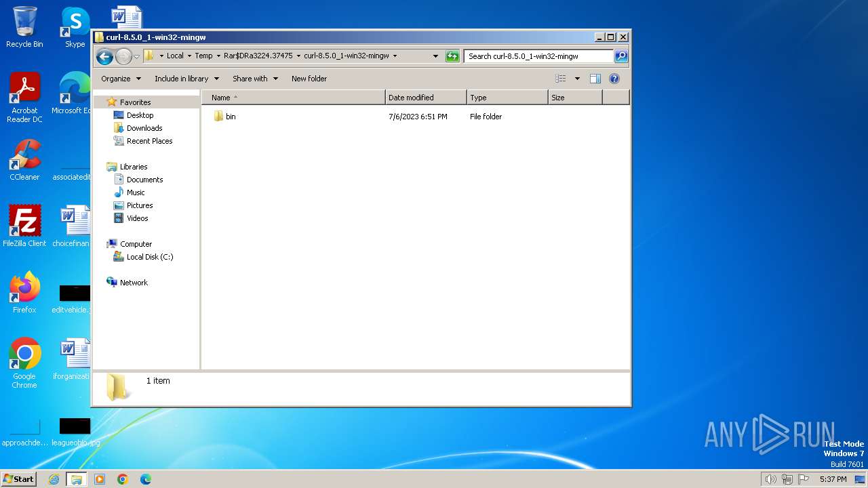Select leagueohio.jpg desktop file
The image size is (868, 488).
[x=75, y=432]
